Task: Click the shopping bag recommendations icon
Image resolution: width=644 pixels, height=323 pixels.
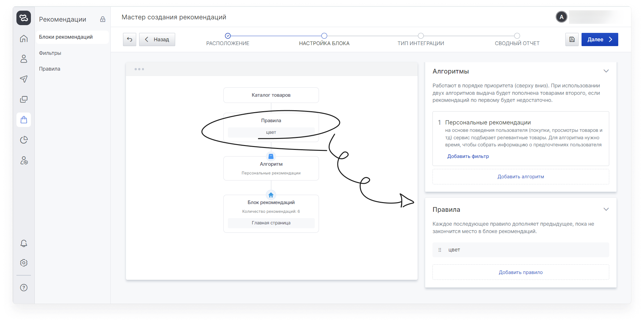Action: 24,120
